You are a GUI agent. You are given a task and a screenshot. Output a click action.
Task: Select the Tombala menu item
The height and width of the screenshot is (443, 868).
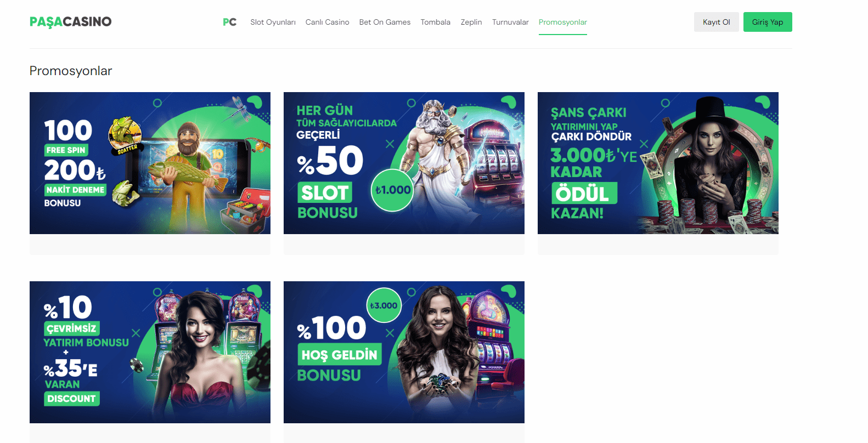coord(435,22)
